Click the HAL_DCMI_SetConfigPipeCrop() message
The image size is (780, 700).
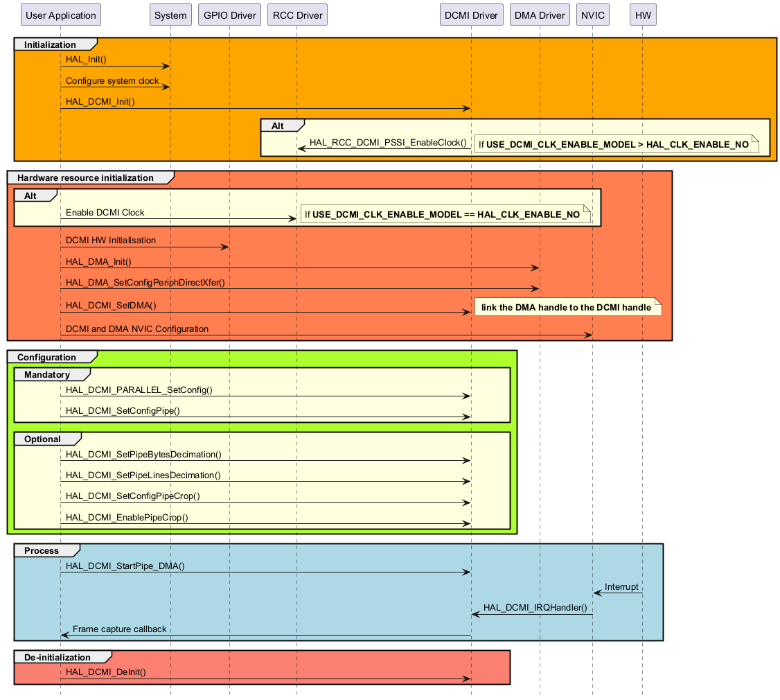(x=133, y=496)
